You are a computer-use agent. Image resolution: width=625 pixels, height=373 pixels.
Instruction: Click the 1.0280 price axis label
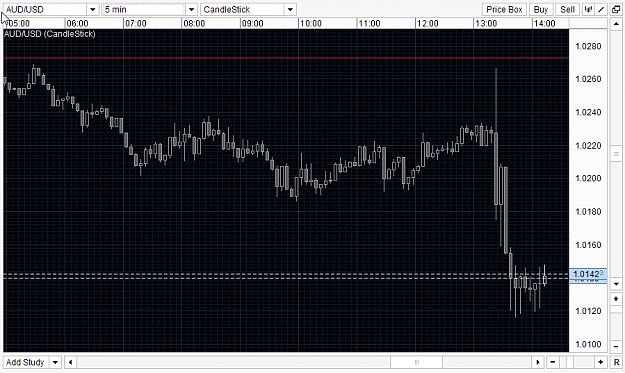pyautogui.click(x=588, y=46)
